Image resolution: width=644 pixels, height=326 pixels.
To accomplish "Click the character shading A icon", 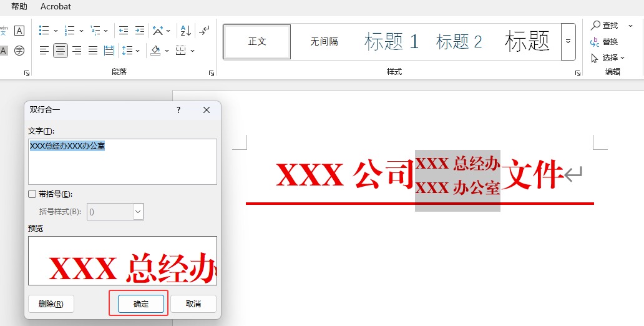I will click(x=3, y=51).
